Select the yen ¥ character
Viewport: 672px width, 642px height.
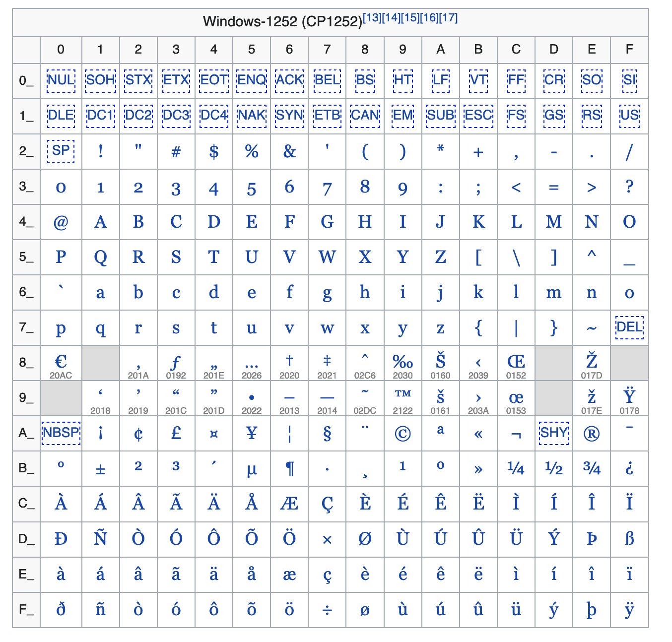252,433
